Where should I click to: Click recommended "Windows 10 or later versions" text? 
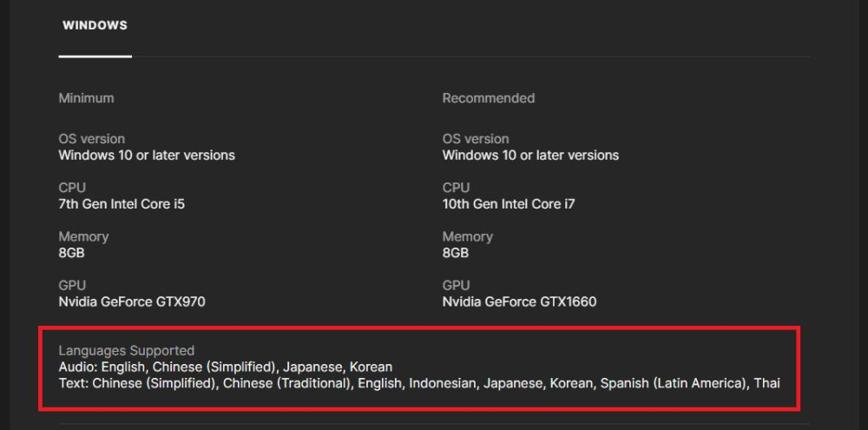[530, 155]
